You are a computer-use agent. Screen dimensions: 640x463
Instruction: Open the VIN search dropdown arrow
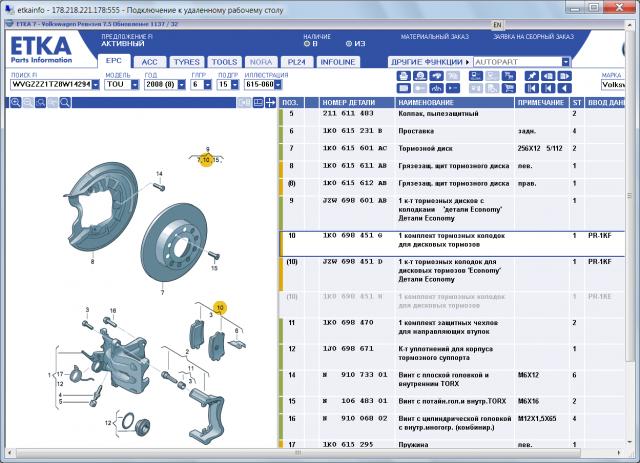pos(96,85)
